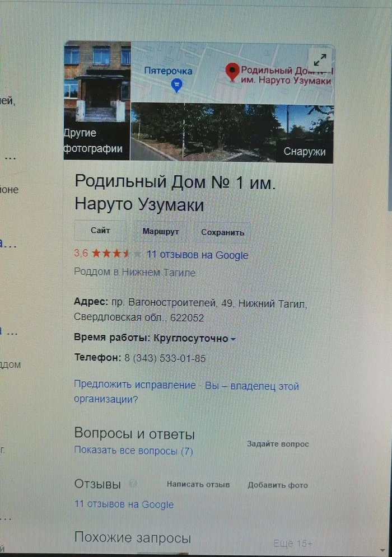Click Предложить исправление link
The width and height of the screenshot is (392, 557).
tap(135, 385)
